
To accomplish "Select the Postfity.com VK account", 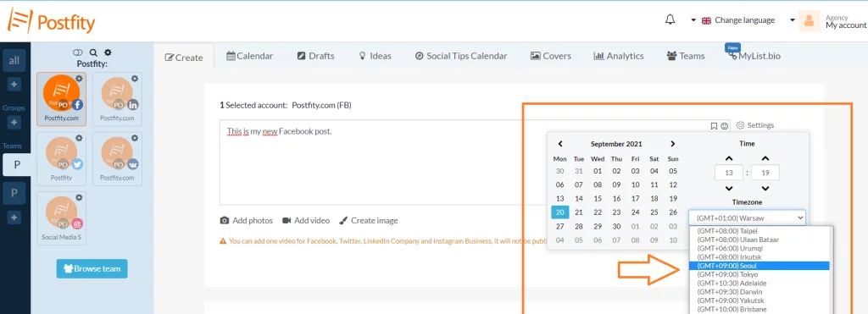I will click(x=117, y=158).
